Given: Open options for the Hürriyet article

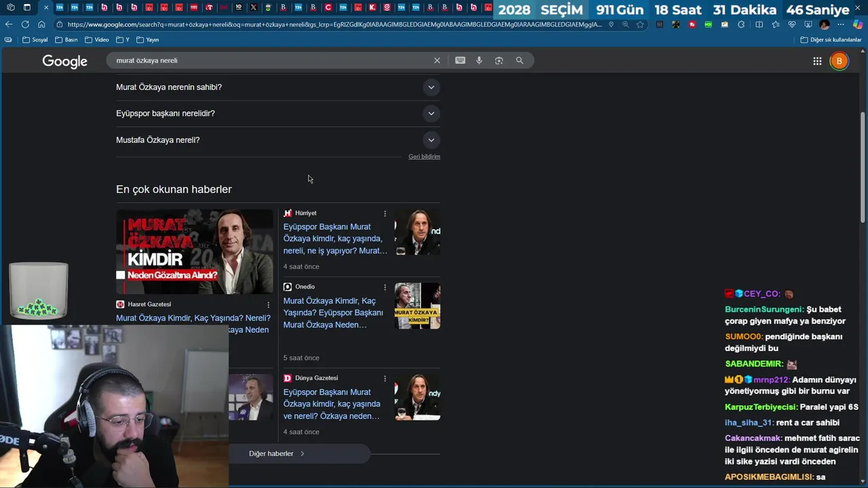Looking at the screenshot, I should [385, 213].
